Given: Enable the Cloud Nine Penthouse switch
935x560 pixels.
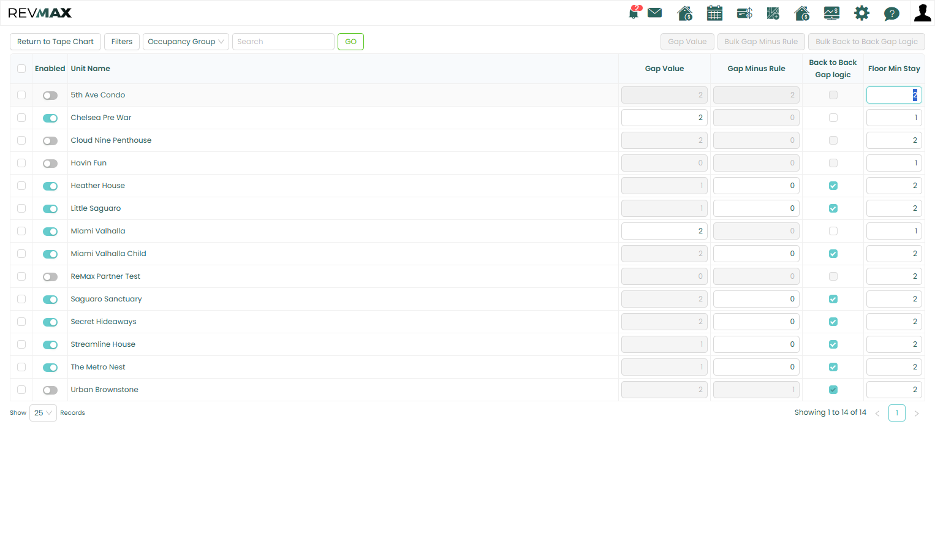Looking at the screenshot, I should click(50, 141).
